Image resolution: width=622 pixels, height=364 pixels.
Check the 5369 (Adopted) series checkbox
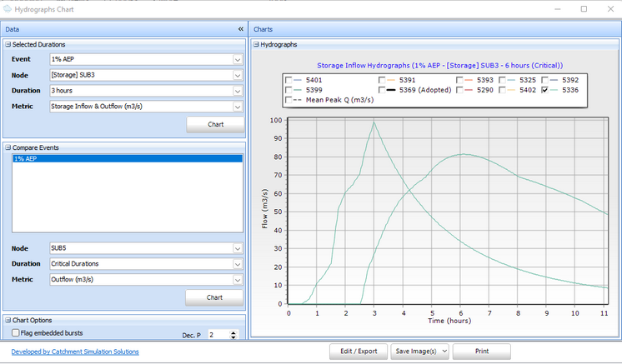pos(382,90)
